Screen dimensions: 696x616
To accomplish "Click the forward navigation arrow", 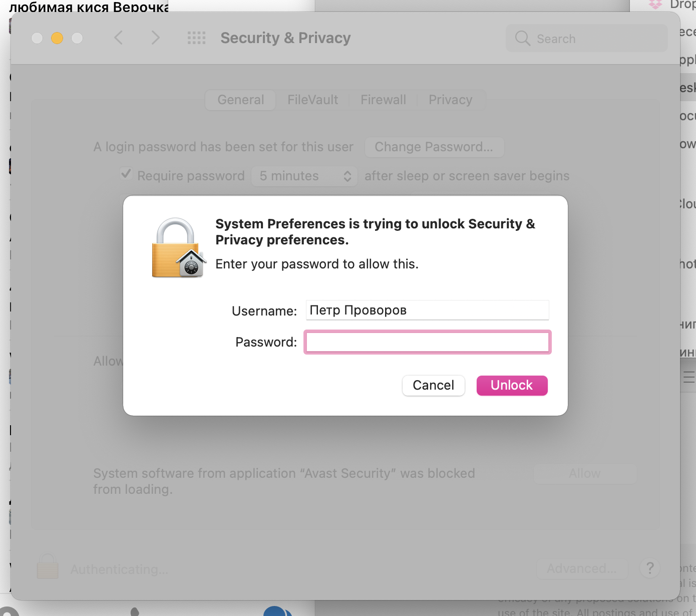I will pos(155,38).
